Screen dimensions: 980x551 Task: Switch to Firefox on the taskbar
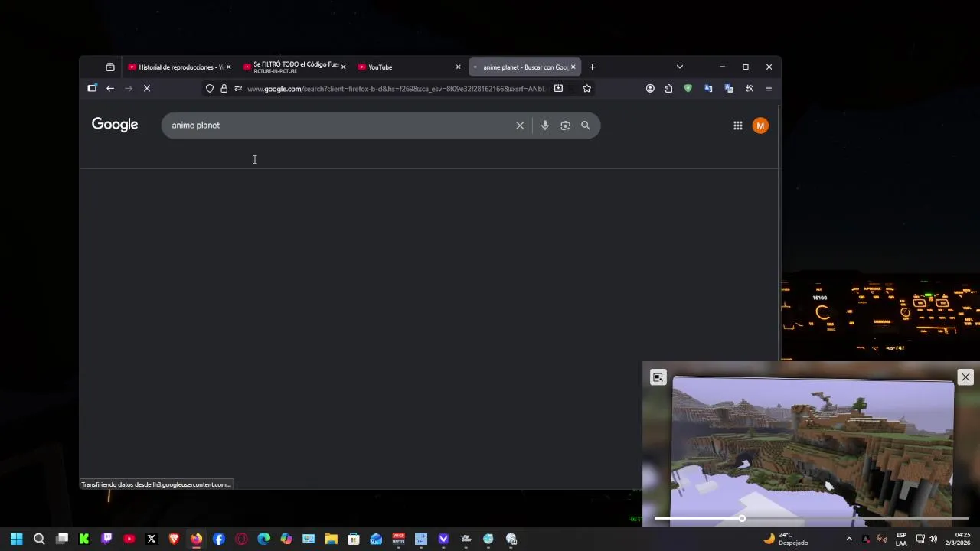pyautogui.click(x=196, y=539)
